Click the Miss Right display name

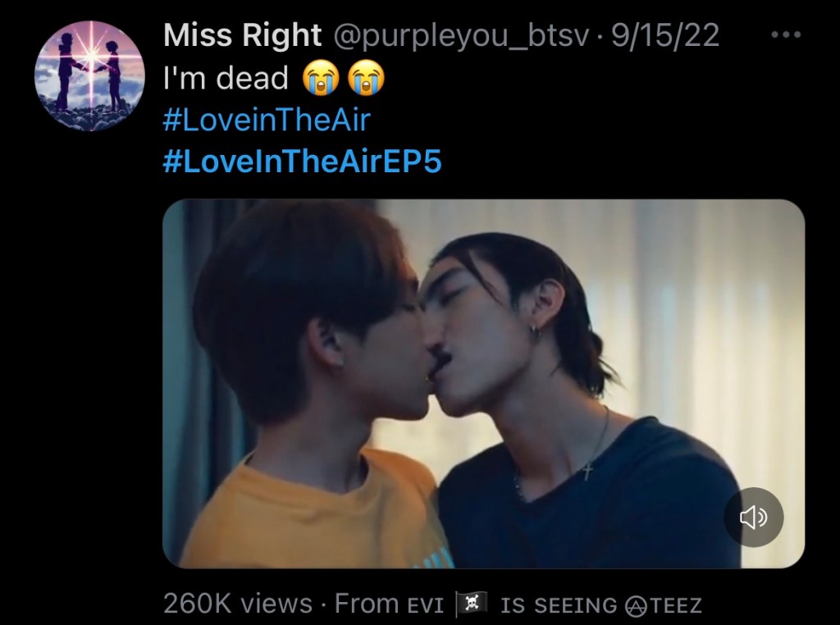[x=242, y=35]
